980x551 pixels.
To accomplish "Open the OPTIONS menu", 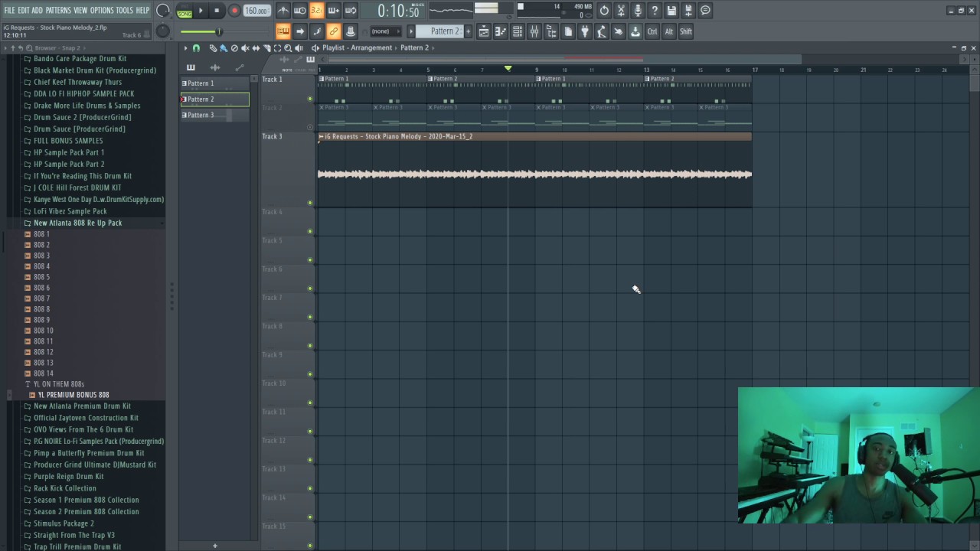I will point(102,10).
